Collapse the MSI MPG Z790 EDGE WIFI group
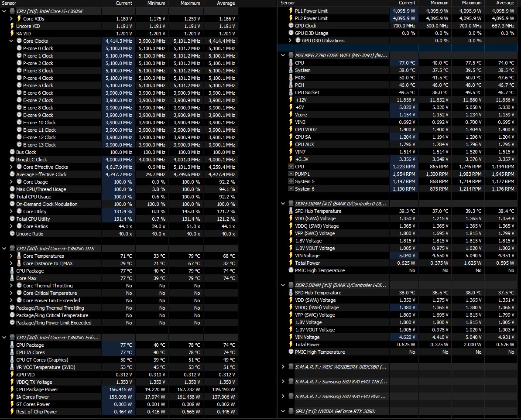This screenshot has width=521, height=420. (x=283, y=55)
